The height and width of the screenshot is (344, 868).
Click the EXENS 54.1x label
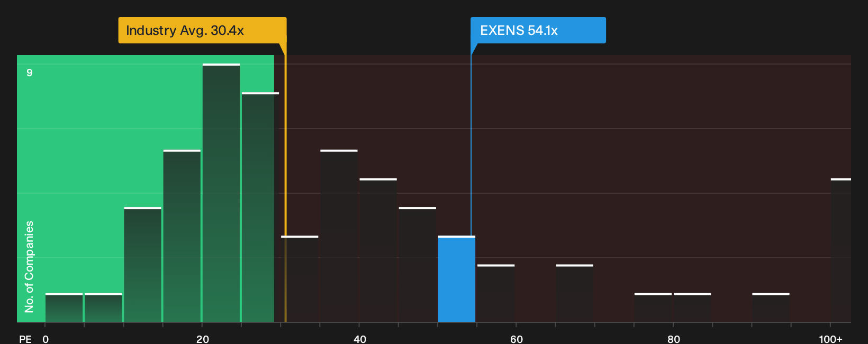pos(538,30)
